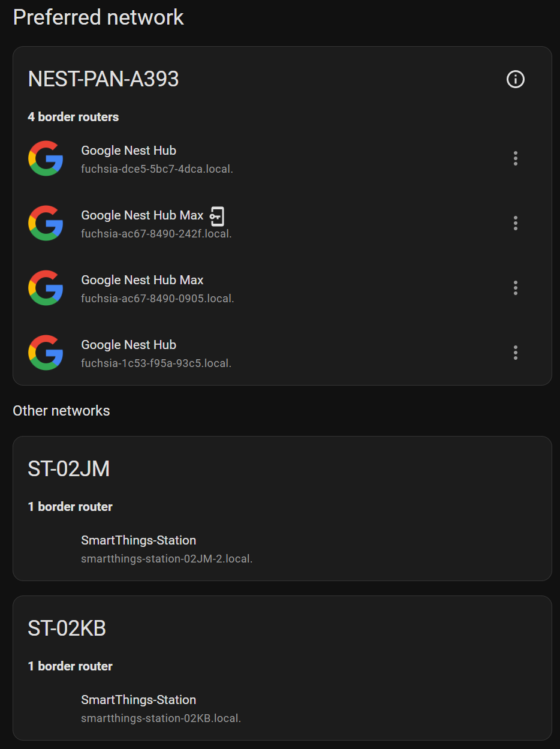Open menu for Nest Hub fuchsia-dce5-5bc7-4dca
Viewport: 560px width, 749px height.
516,158
